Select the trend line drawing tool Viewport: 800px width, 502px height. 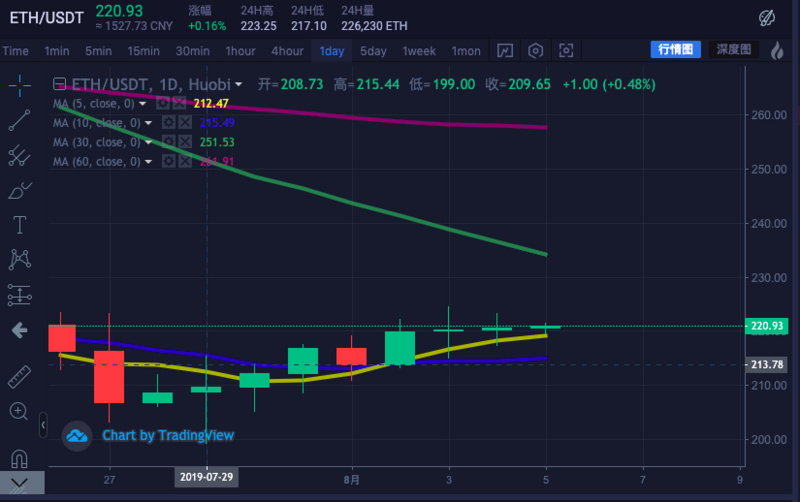tap(19, 120)
